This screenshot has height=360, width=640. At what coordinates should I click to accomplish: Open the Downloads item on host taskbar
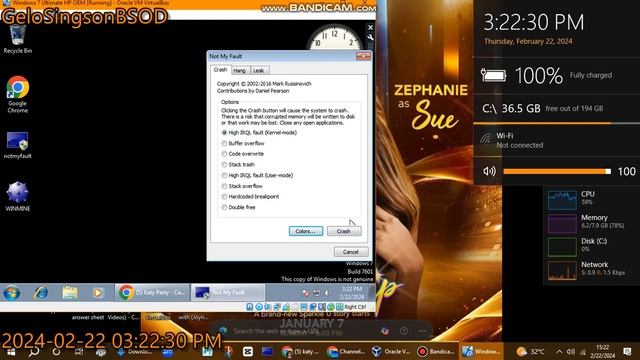(133, 352)
